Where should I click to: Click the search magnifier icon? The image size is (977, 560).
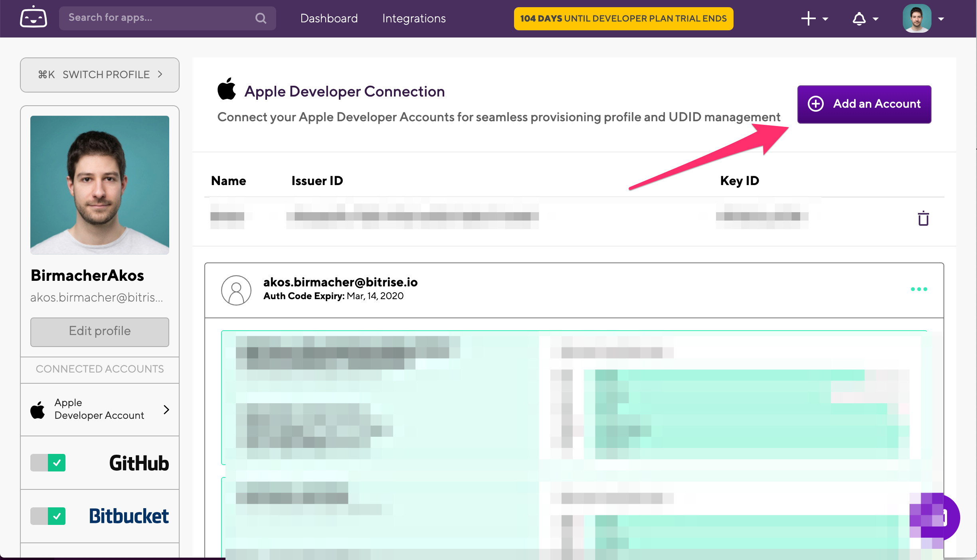[x=261, y=18]
